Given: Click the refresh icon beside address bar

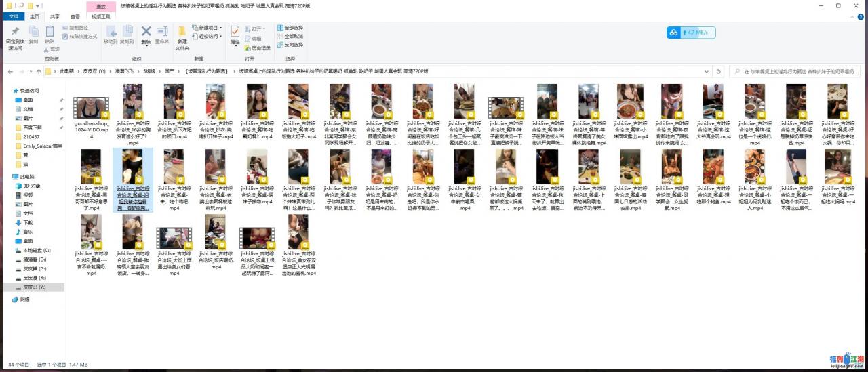Looking at the screenshot, I should pyautogui.click(x=719, y=71).
